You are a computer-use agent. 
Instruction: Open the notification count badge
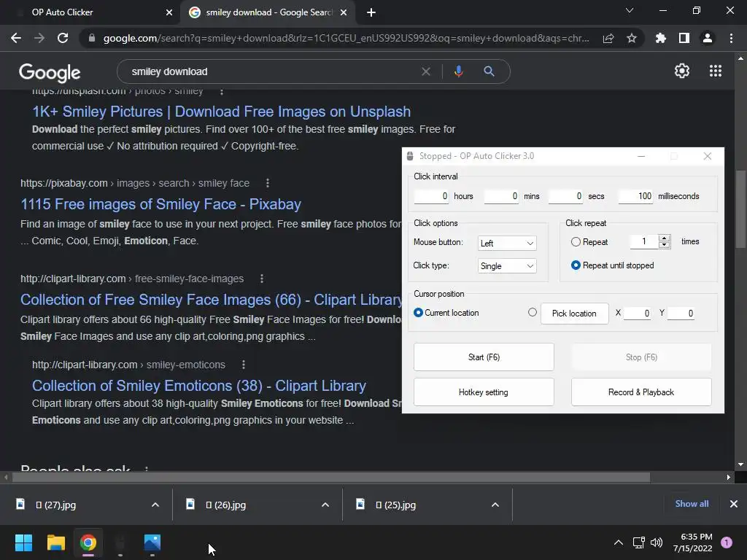[727, 542]
